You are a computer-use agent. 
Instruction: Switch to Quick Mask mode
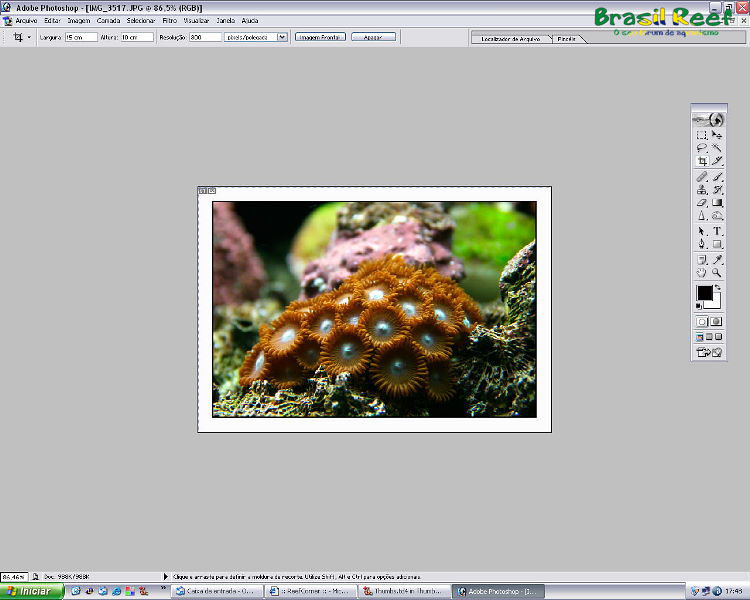tap(717, 322)
